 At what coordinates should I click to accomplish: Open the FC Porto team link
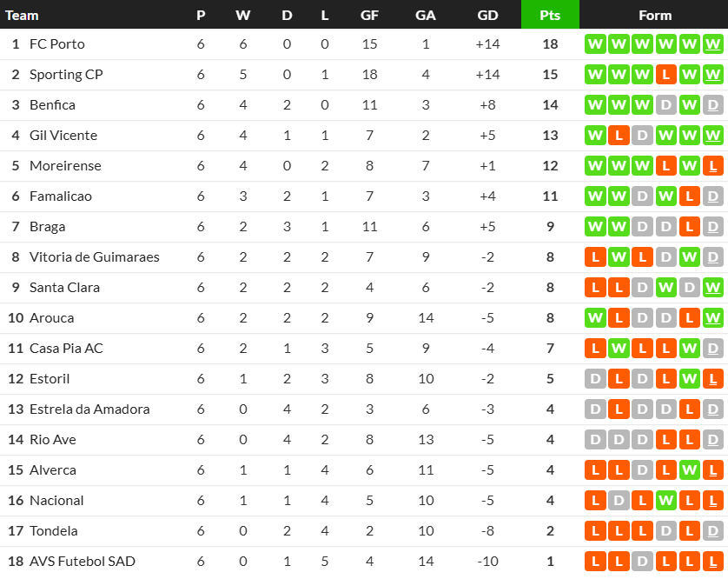pos(57,44)
